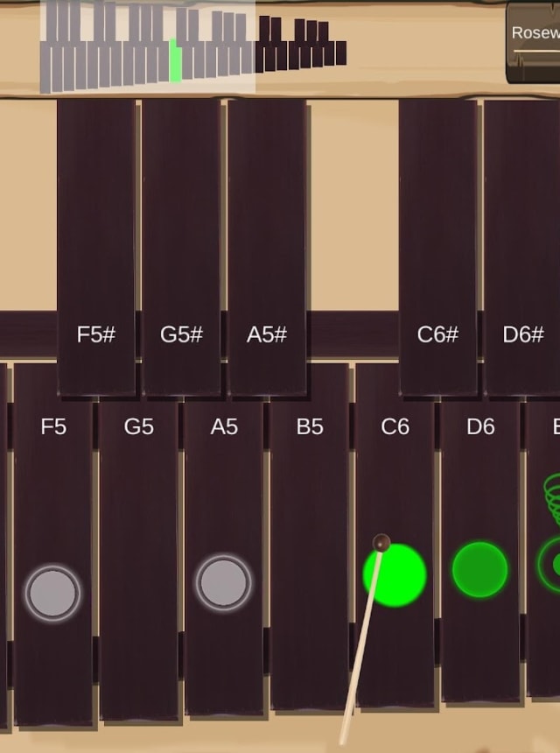Open the Rosewood material selector
The height and width of the screenshot is (753, 560).
[x=533, y=42]
